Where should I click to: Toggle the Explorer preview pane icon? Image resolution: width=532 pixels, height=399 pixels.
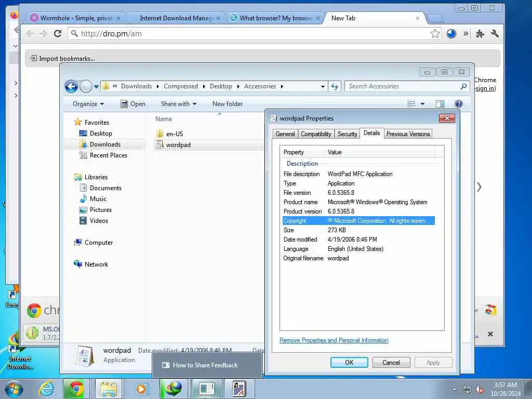pos(440,104)
